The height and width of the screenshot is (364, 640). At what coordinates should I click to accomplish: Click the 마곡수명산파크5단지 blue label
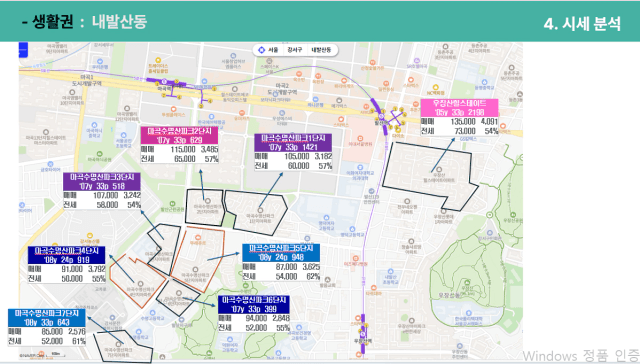[x=281, y=253]
